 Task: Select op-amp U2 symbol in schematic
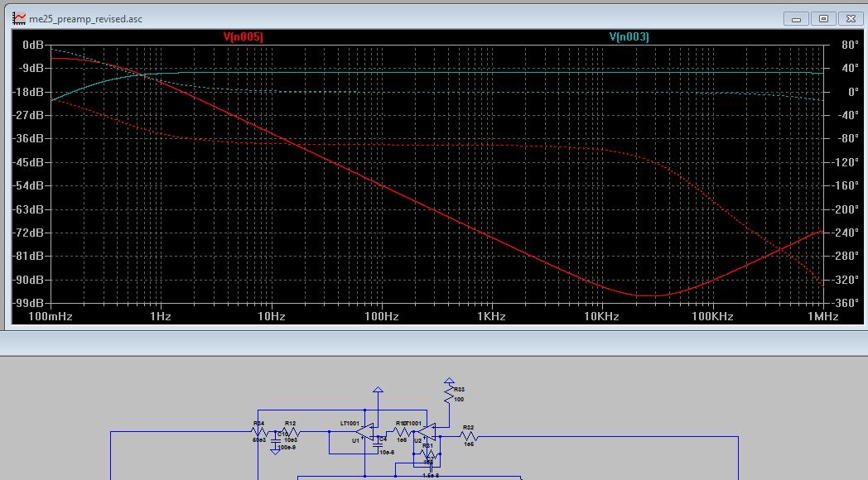427,432
